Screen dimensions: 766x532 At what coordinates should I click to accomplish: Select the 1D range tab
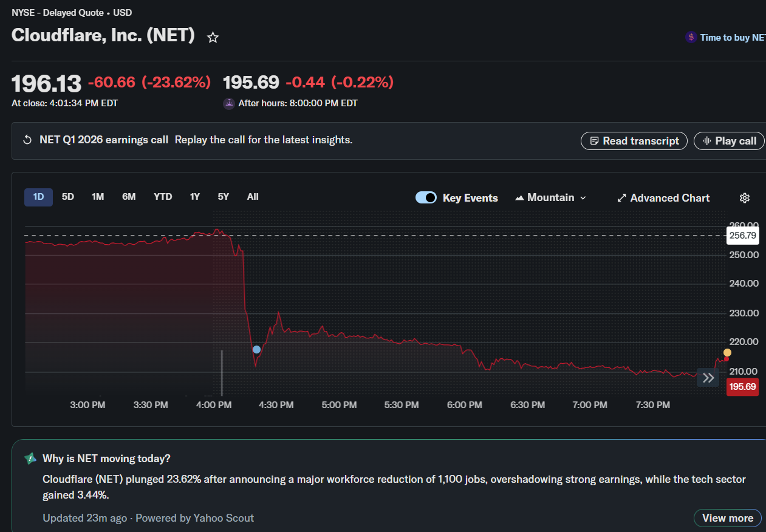click(38, 197)
